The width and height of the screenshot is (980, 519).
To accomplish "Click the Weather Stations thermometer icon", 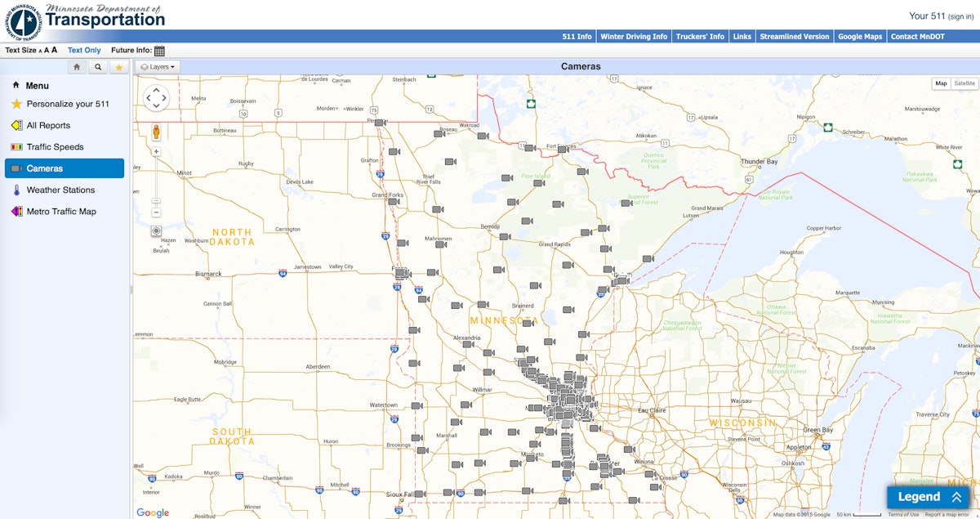I will click(15, 190).
